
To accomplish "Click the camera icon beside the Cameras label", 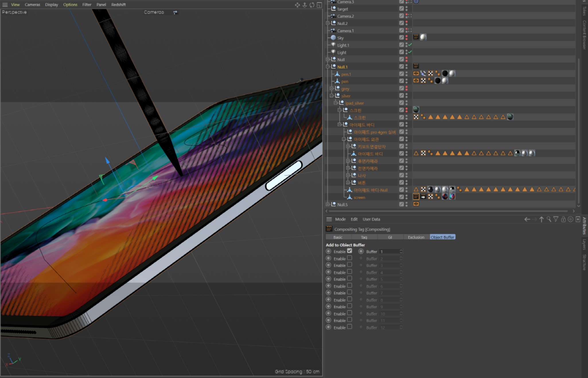I will click(175, 12).
